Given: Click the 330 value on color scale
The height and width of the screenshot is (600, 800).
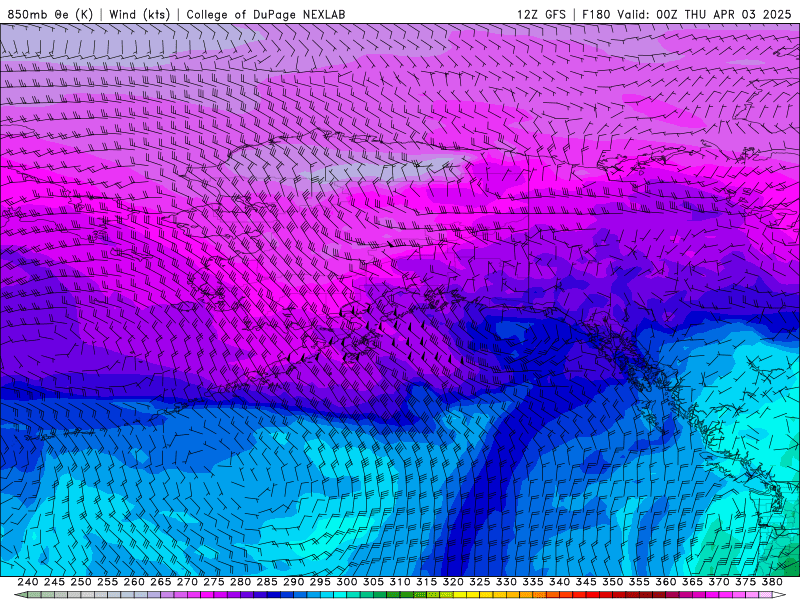Looking at the screenshot, I should 506,582.
